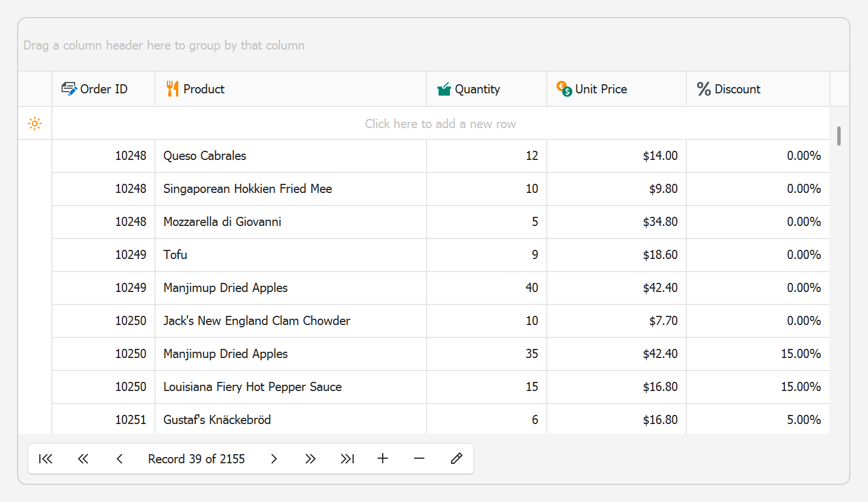Sort by Order ID column header
868x502 pixels.
point(104,89)
